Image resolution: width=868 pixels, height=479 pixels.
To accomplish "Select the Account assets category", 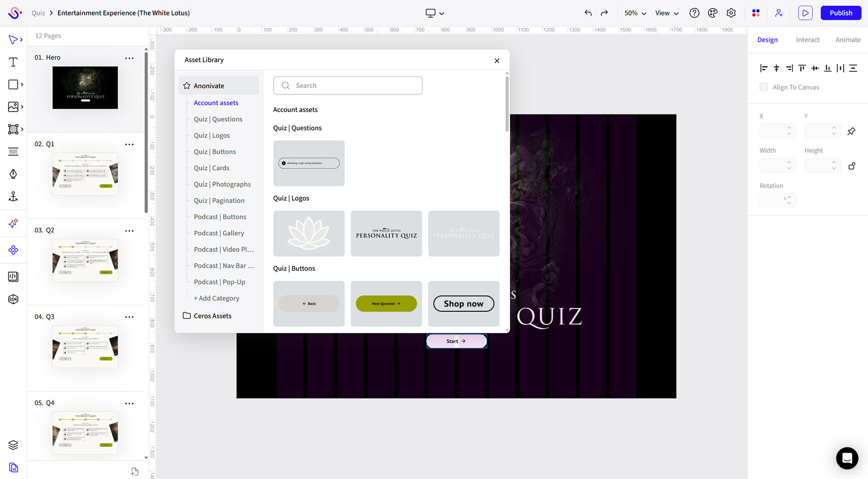I will click(x=216, y=103).
